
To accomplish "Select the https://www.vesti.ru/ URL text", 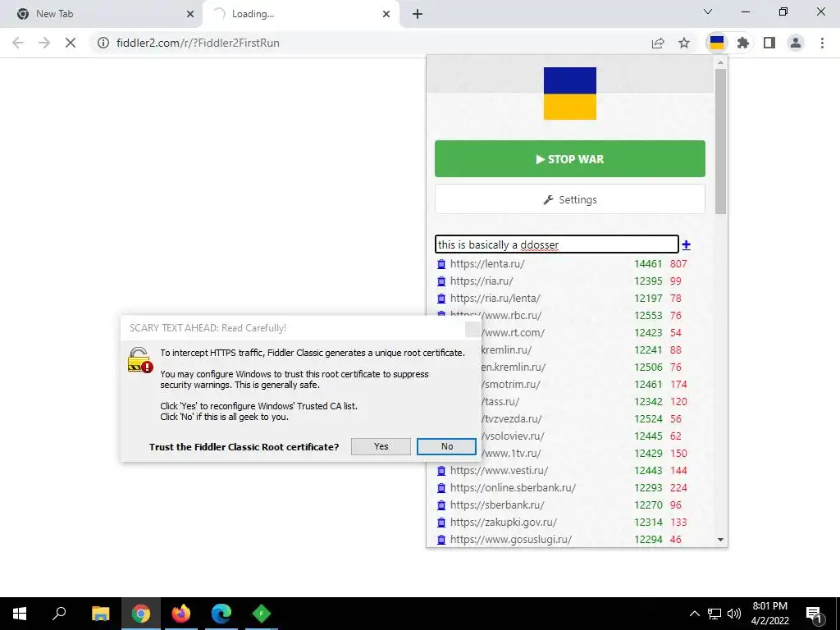I will pyautogui.click(x=499, y=470).
